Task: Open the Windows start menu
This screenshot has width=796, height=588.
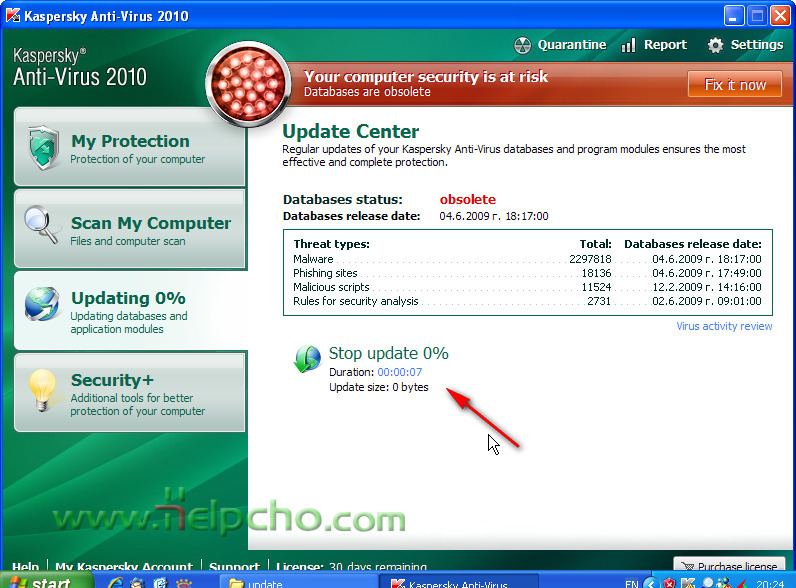Action: point(46,580)
